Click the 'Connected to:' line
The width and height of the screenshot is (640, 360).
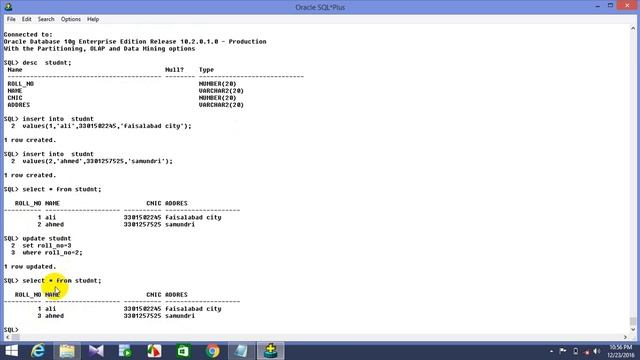(x=28, y=34)
